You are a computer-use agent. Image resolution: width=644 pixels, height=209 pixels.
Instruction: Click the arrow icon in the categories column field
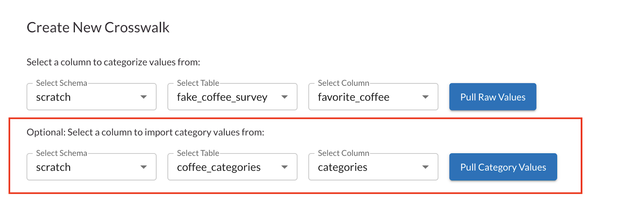425,167
